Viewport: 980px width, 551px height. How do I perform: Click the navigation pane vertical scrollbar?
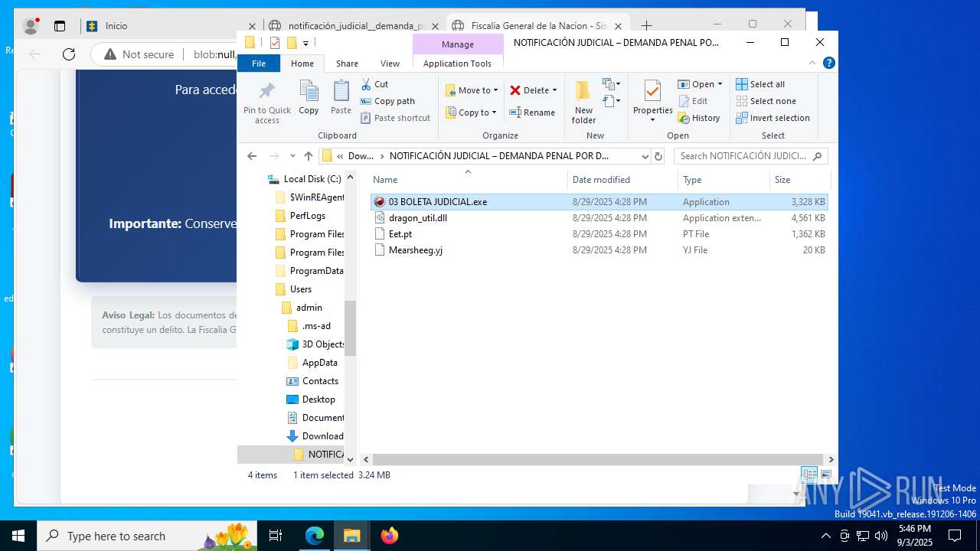pos(350,328)
